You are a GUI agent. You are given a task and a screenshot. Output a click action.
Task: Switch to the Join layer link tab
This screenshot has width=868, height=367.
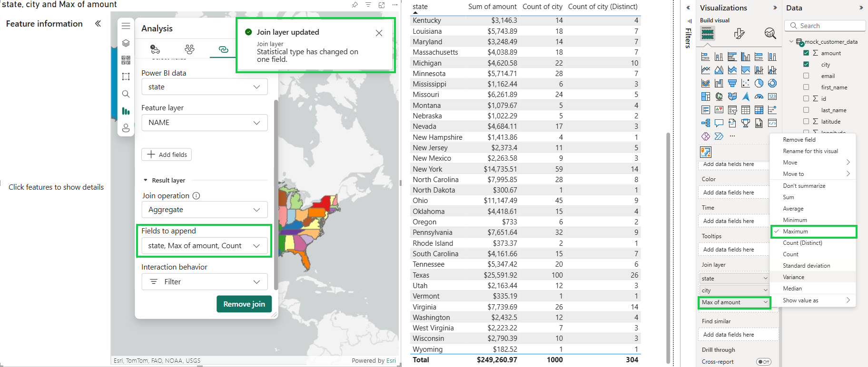coord(223,49)
